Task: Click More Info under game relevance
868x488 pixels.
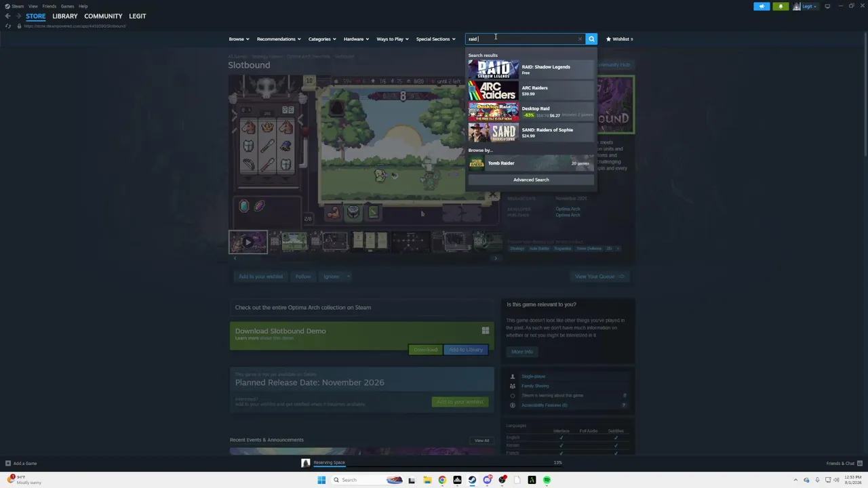Action: click(522, 352)
